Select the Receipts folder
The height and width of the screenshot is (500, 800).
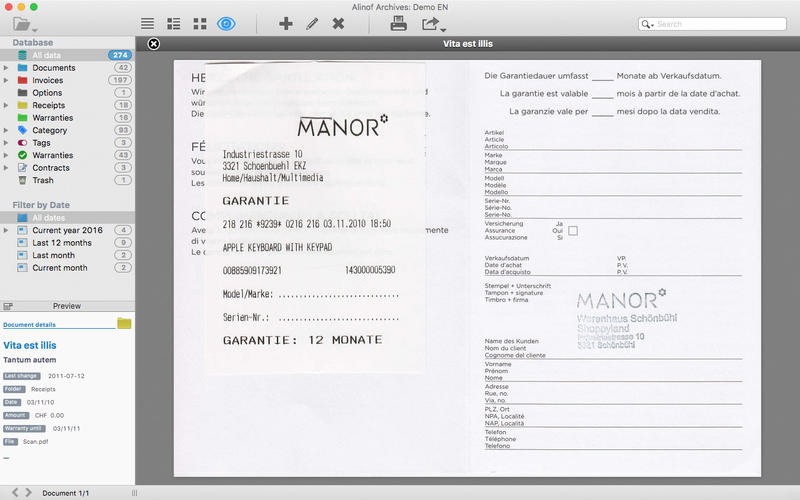(x=48, y=105)
